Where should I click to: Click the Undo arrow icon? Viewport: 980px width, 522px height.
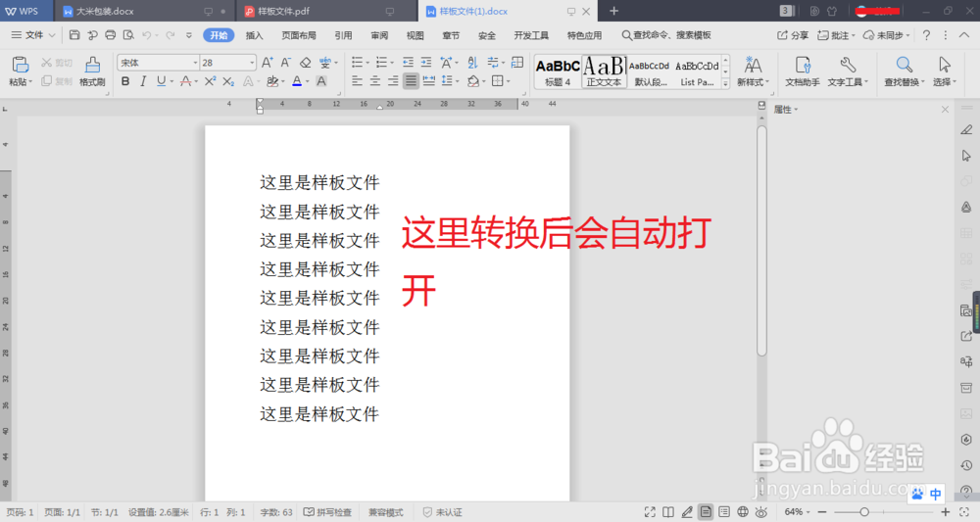(146, 35)
